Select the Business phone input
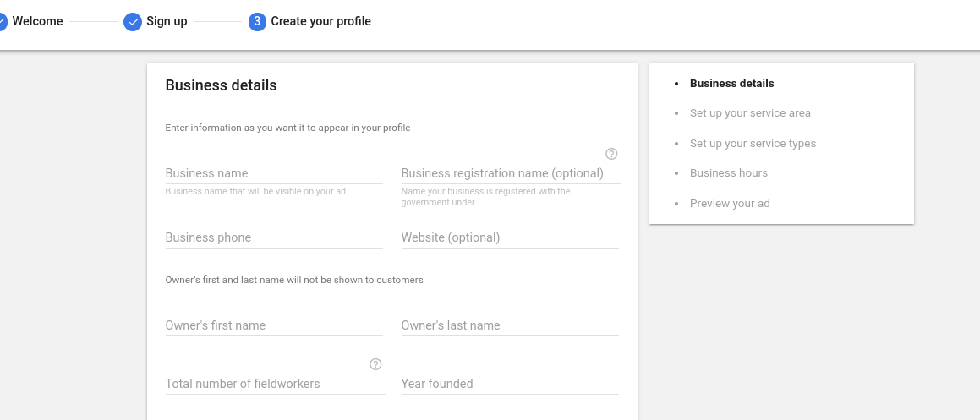The height and width of the screenshot is (420, 980). click(x=274, y=238)
